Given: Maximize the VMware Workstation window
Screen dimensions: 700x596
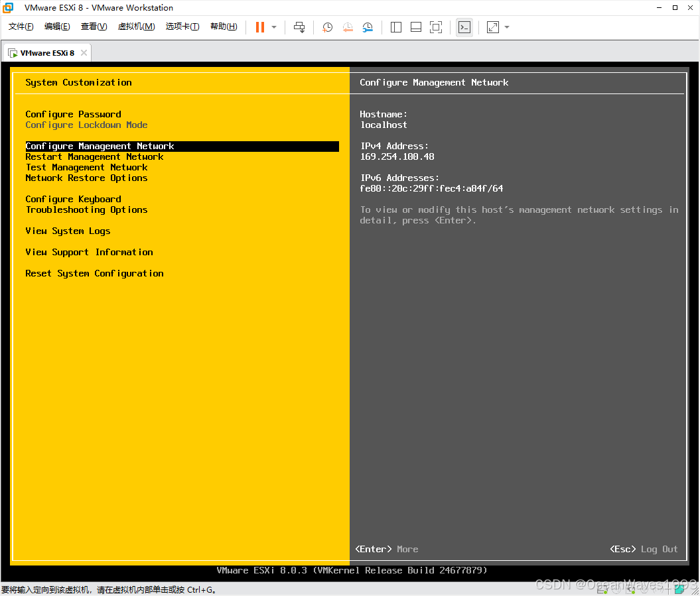Looking at the screenshot, I should [x=675, y=7].
